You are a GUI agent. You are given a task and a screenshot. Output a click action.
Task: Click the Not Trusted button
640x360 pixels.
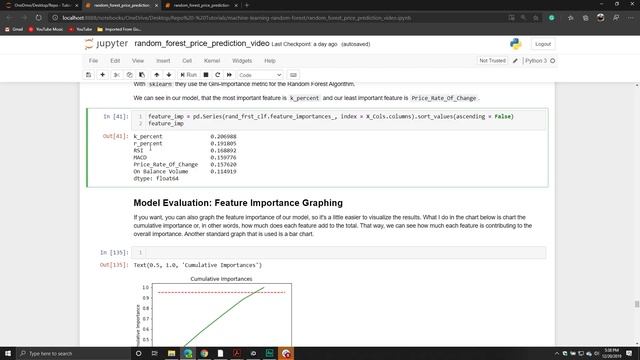(x=492, y=60)
